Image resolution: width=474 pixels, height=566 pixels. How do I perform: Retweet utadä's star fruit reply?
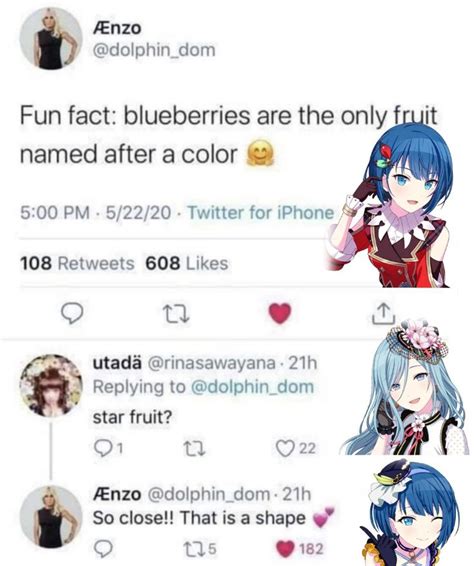[195, 448]
